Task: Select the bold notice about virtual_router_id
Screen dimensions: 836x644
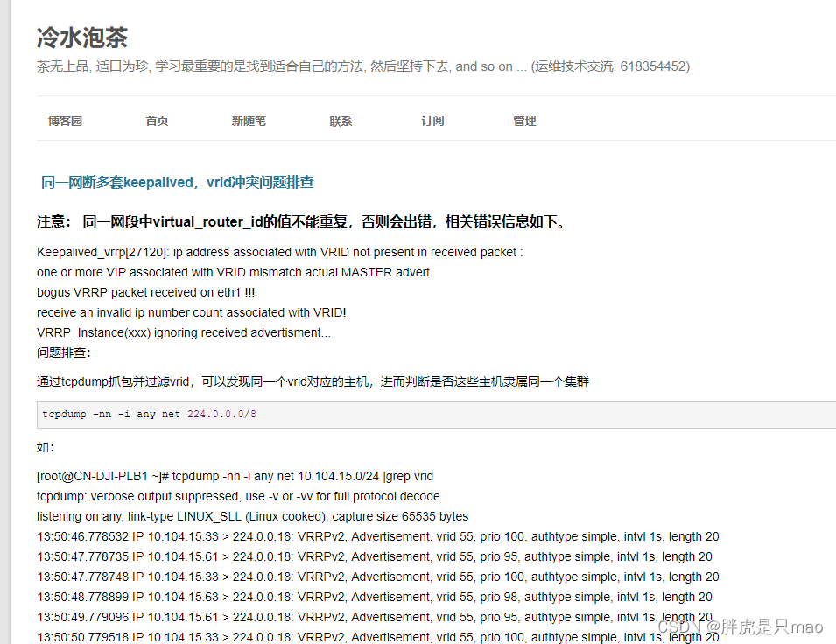Action: (302, 221)
